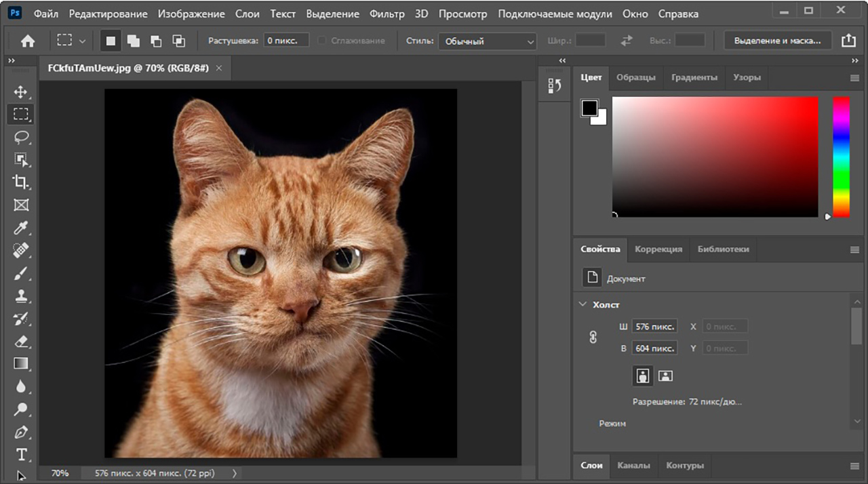Image resolution: width=868 pixels, height=484 pixels.
Task: Select the Lasso tool
Action: [x=21, y=137]
